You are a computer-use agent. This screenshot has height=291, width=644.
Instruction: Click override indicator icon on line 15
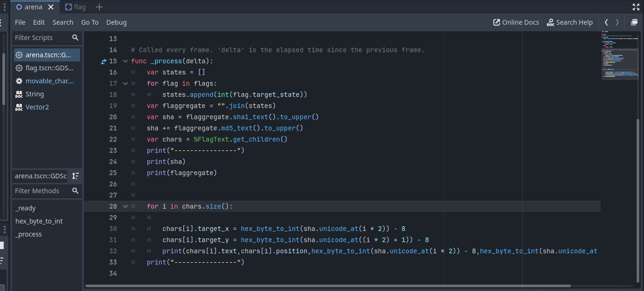tap(104, 61)
